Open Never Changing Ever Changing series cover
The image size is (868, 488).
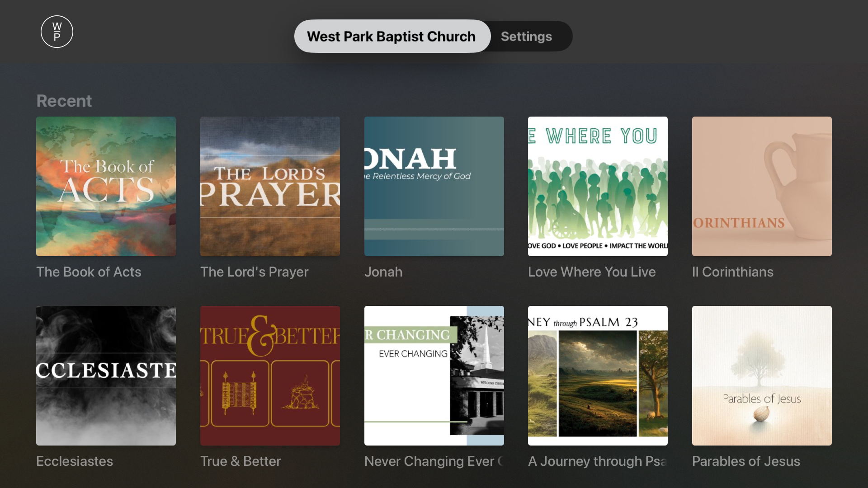(x=434, y=375)
